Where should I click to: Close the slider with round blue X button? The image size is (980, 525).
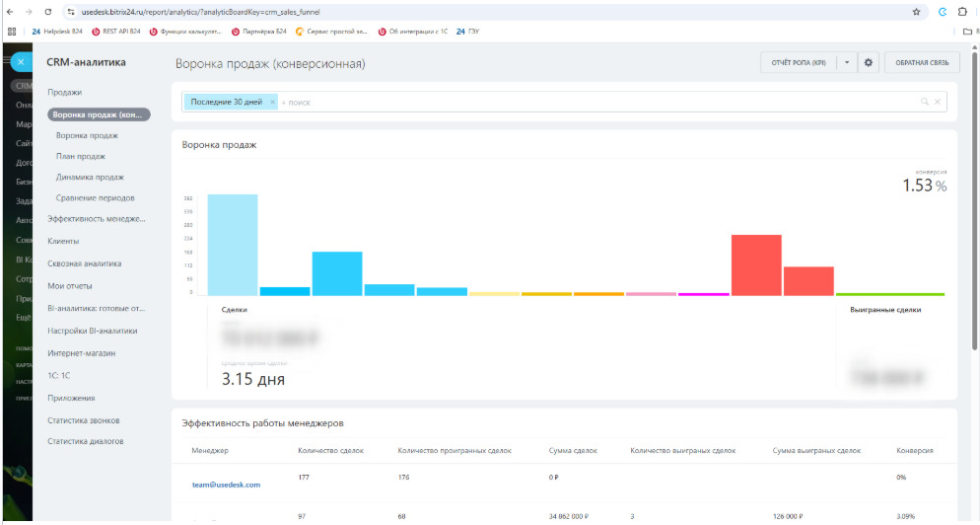coord(21,62)
